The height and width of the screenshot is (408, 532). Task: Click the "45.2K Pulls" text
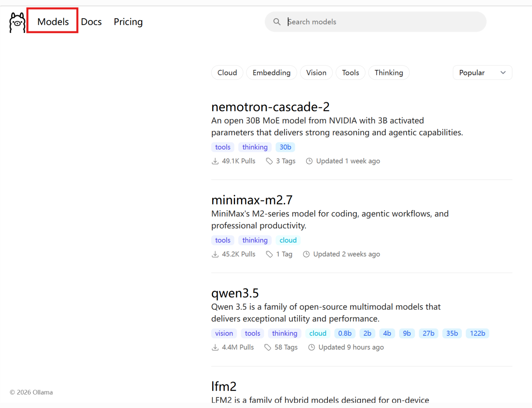coord(238,254)
